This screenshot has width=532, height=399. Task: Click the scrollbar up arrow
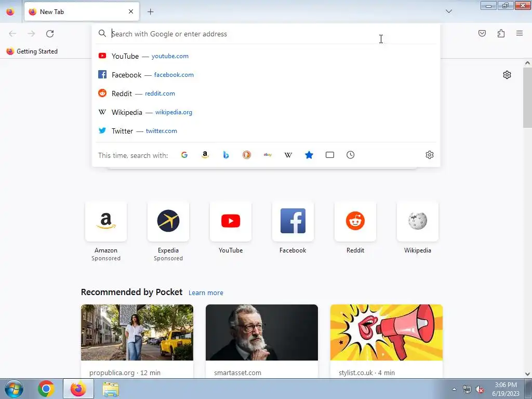tap(527, 63)
